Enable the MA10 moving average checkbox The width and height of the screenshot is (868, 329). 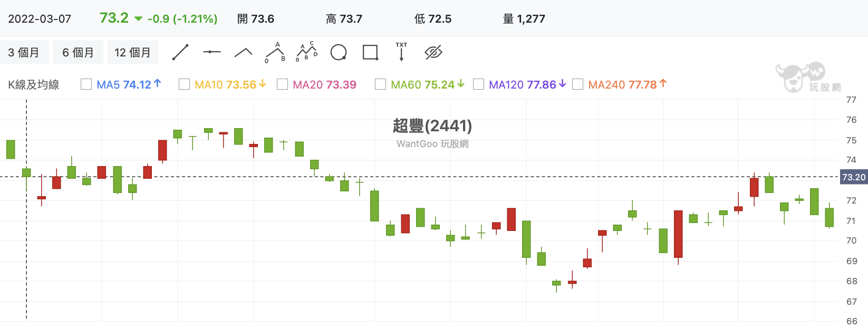tap(184, 84)
